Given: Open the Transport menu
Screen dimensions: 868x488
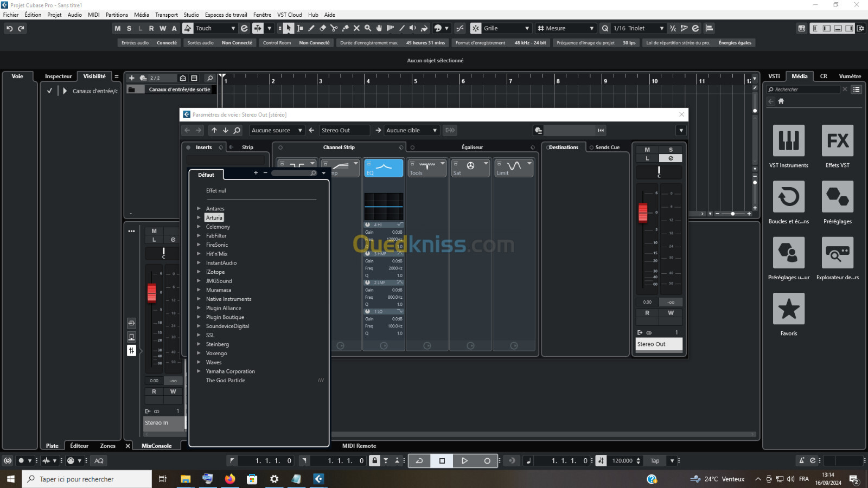Looking at the screenshot, I should pos(167,15).
